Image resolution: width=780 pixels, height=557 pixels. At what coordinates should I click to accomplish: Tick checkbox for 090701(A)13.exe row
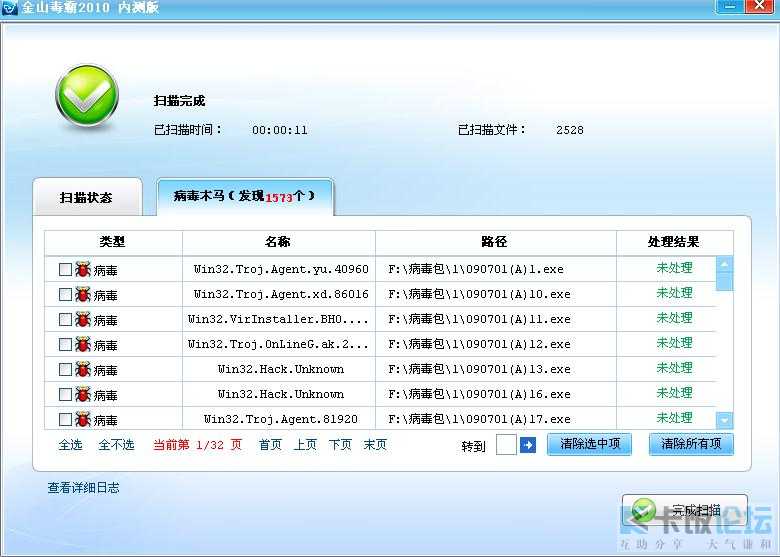point(65,370)
